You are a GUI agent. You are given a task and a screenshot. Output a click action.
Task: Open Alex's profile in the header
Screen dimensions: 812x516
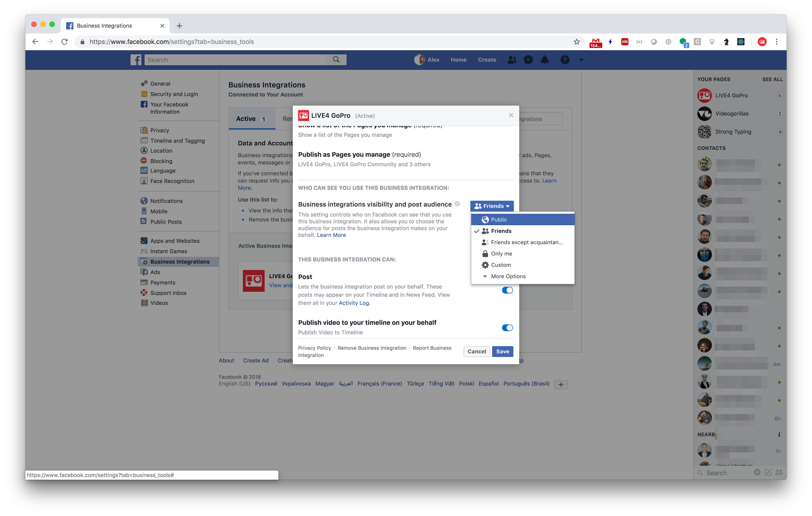[427, 60]
